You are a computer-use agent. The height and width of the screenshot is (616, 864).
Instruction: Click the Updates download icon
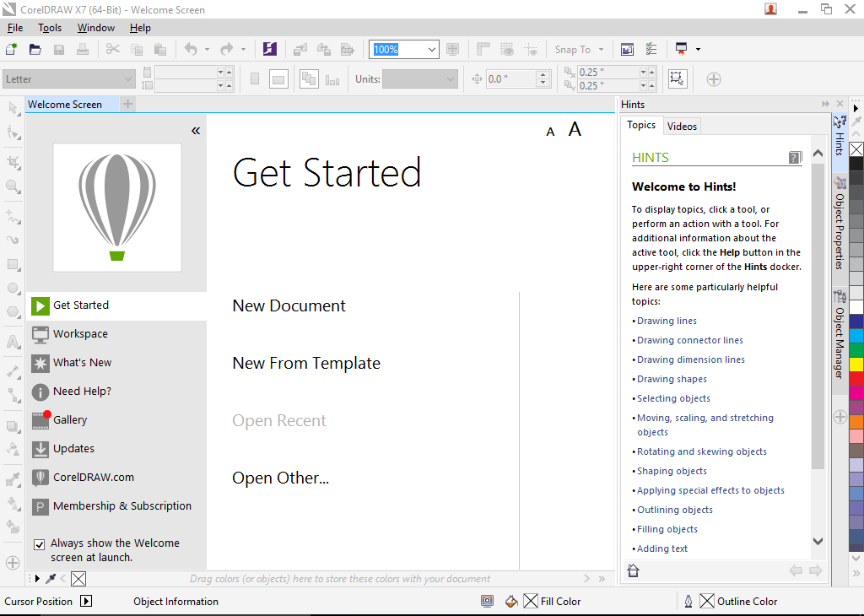pos(40,449)
